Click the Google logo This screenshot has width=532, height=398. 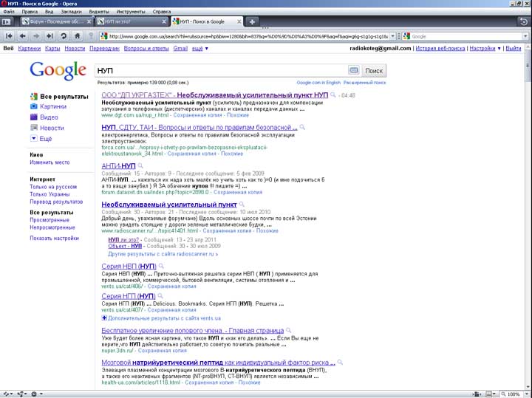tap(58, 70)
